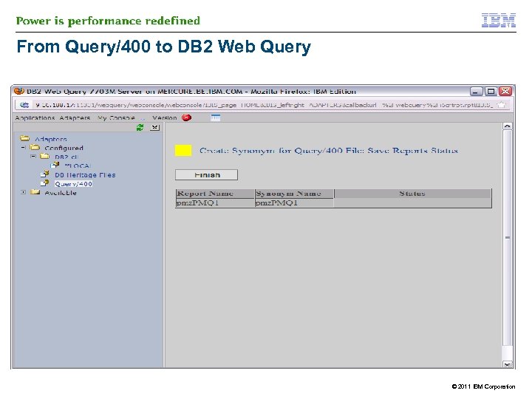Close the left navigation pane
The image size is (532, 399).
click(x=154, y=127)
